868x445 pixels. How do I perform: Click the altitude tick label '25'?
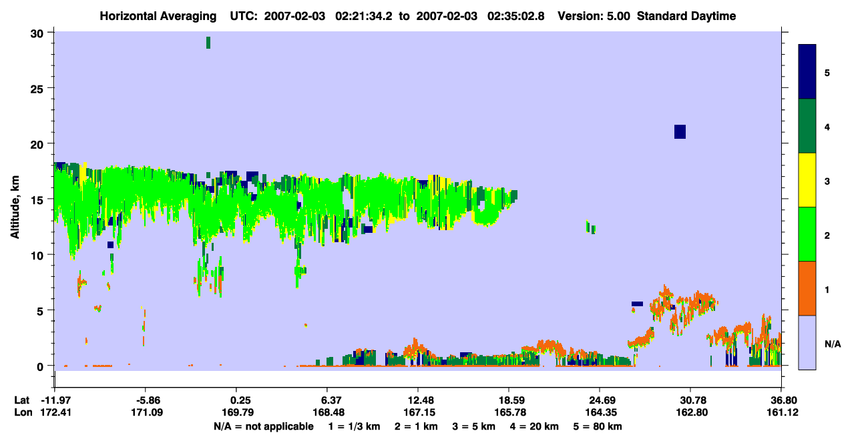38,89
